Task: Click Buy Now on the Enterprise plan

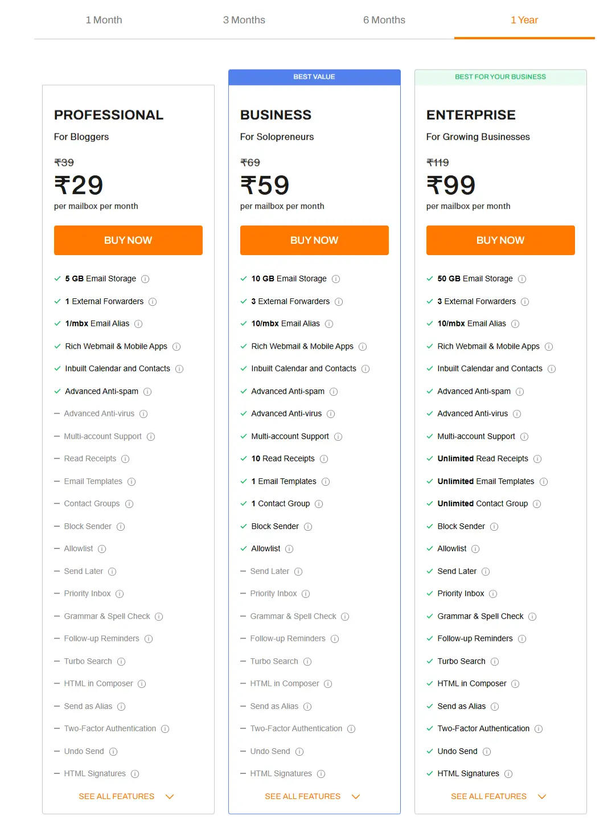Action: [500, 240]
